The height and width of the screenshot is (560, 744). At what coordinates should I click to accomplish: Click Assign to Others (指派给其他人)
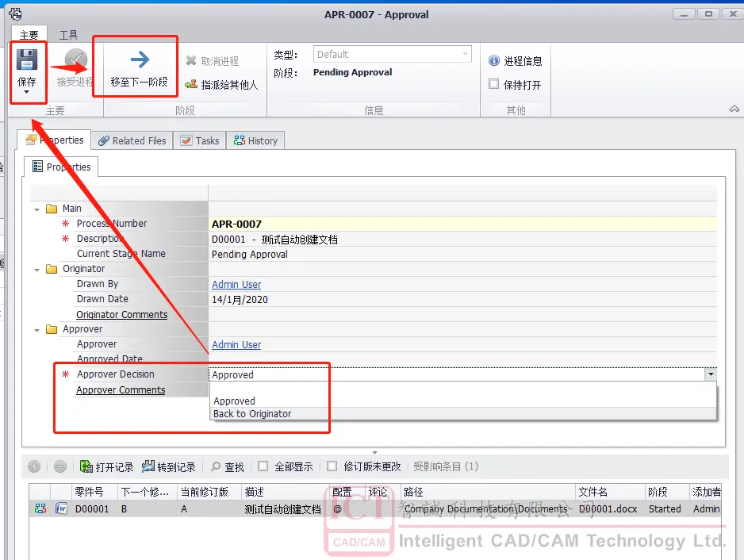221,85
